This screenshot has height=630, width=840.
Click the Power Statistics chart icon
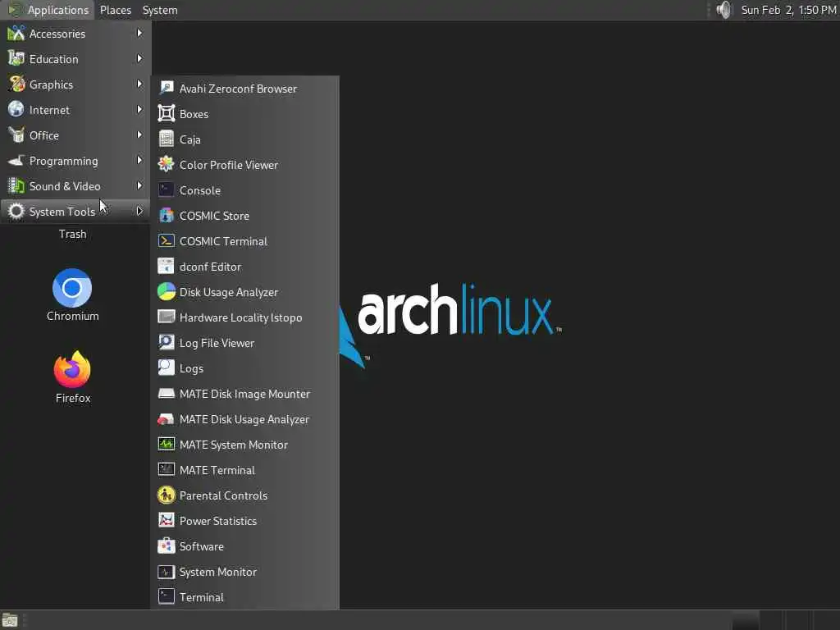166,521
